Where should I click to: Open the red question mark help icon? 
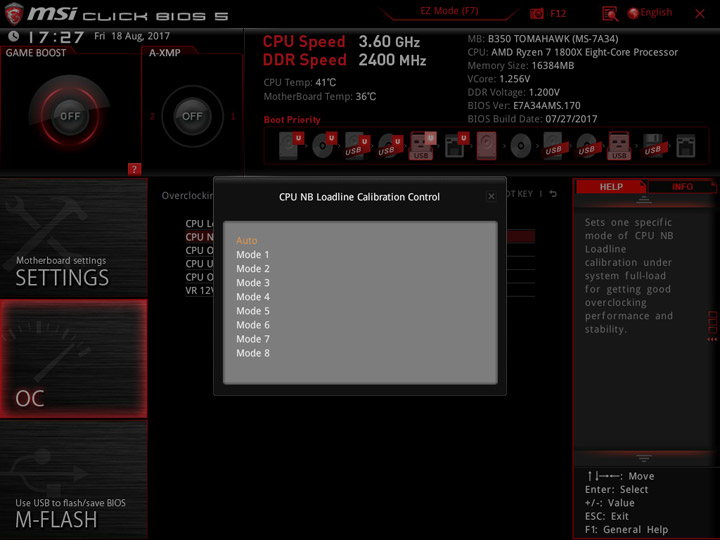pos(134,169)
